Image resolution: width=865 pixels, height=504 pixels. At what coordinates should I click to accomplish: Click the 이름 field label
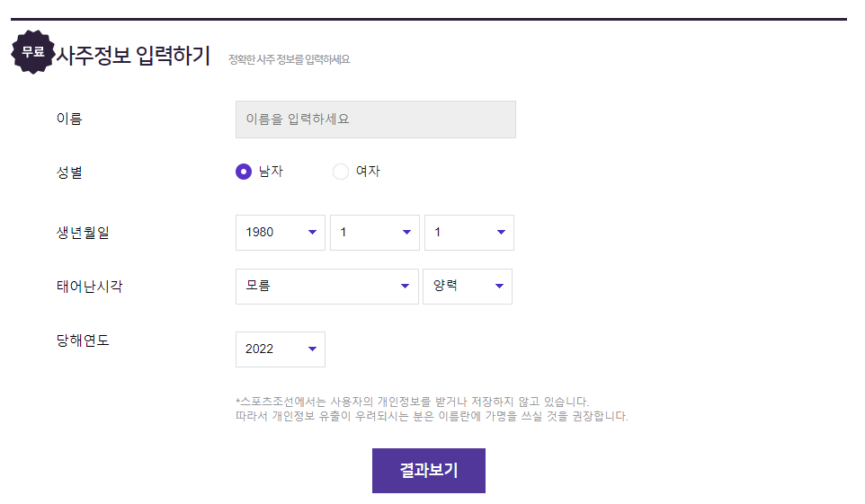point(69,119)
